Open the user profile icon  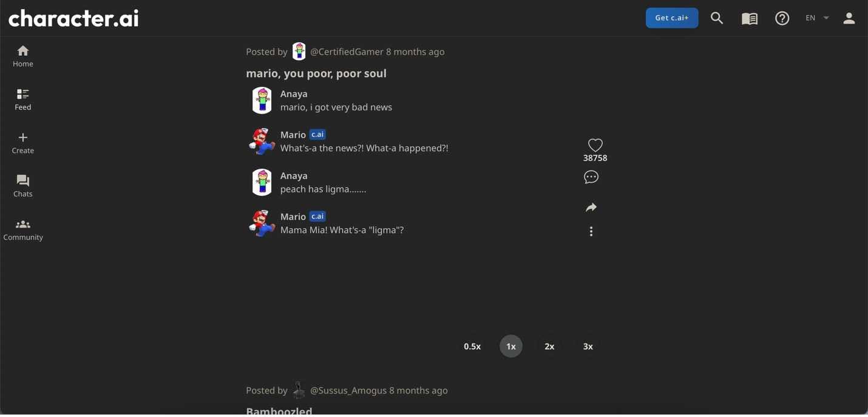click(x=849, y=18)
